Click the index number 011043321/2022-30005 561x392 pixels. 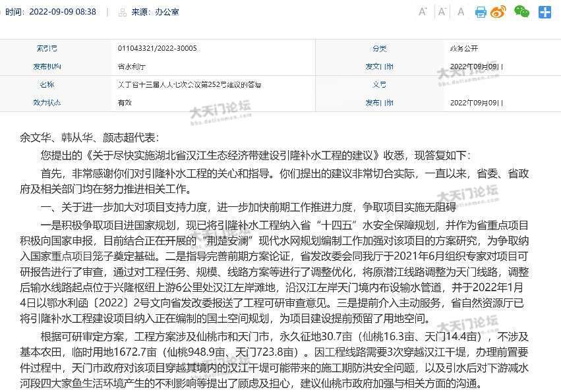(157, 49)
